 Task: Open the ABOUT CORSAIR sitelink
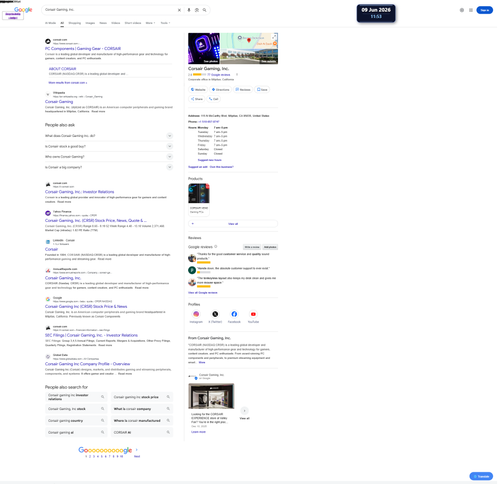coord(62,69)
